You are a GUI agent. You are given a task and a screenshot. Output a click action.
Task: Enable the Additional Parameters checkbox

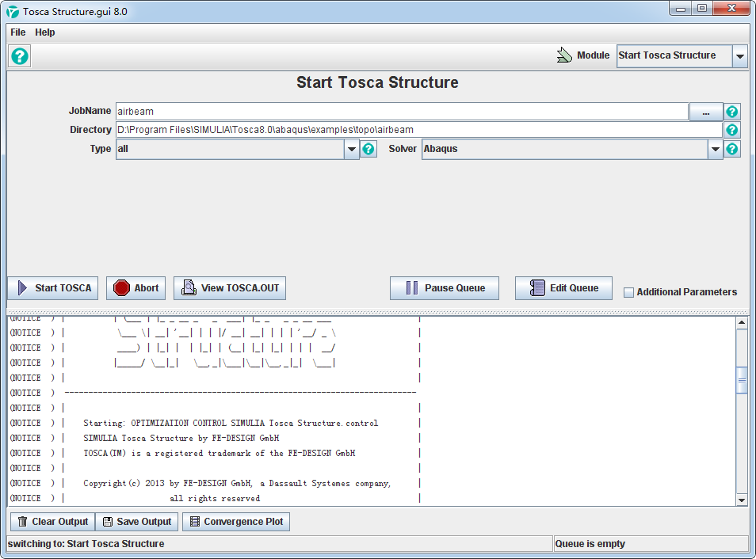(x=628, y=292)
